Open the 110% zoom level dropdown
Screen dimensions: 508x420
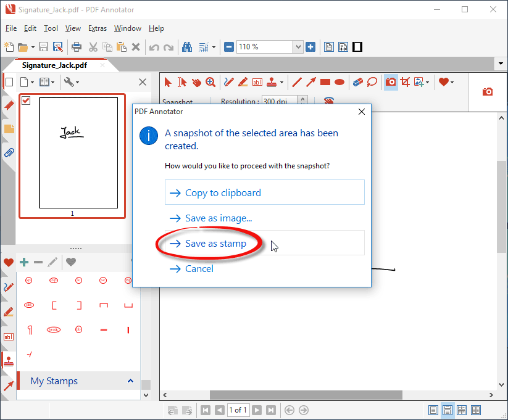coord(298,46)
